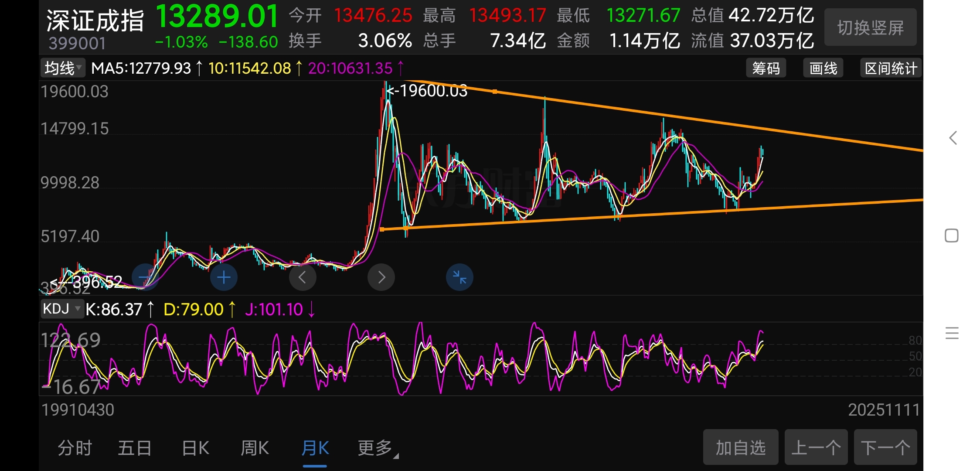This screenshot has width=980, height=471.
Task: Select the 五日 chart tab
Action: click(x=135, y=448)
